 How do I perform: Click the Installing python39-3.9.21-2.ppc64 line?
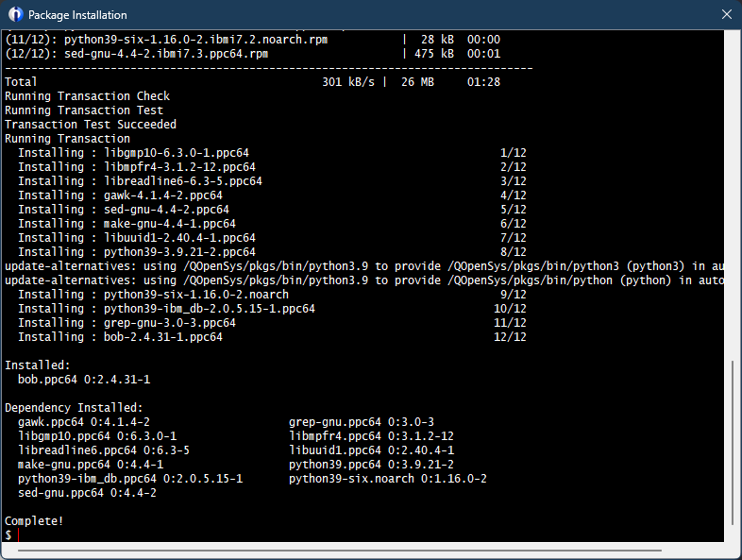point(137,252)
